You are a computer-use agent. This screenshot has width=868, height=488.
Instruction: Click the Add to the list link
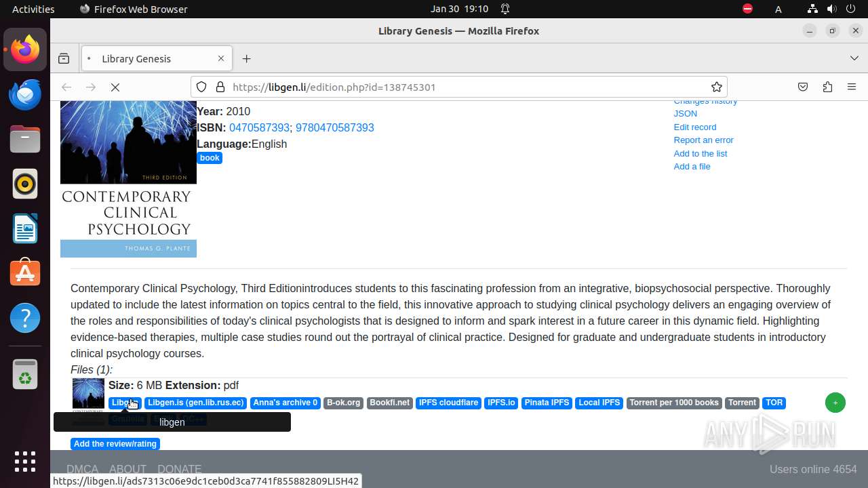[701, 153]
